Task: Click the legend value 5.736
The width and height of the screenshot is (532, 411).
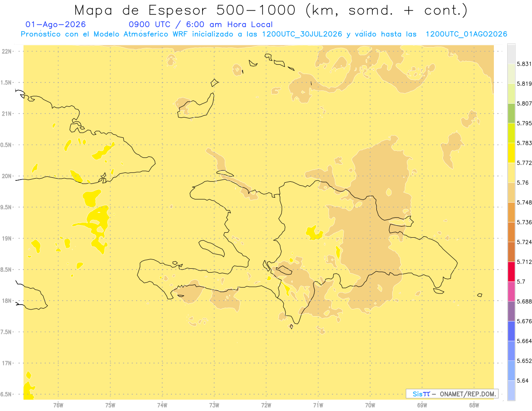Action: [x=524, y=222]
